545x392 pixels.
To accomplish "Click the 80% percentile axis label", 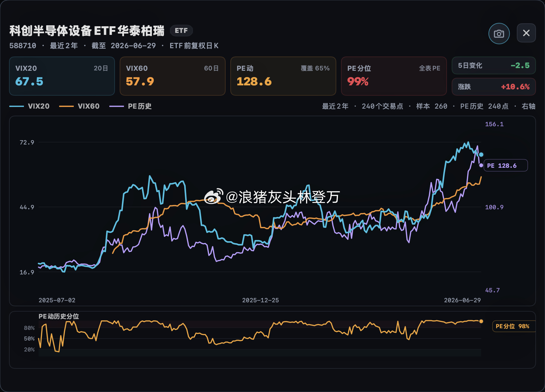I will pos(29,328).
